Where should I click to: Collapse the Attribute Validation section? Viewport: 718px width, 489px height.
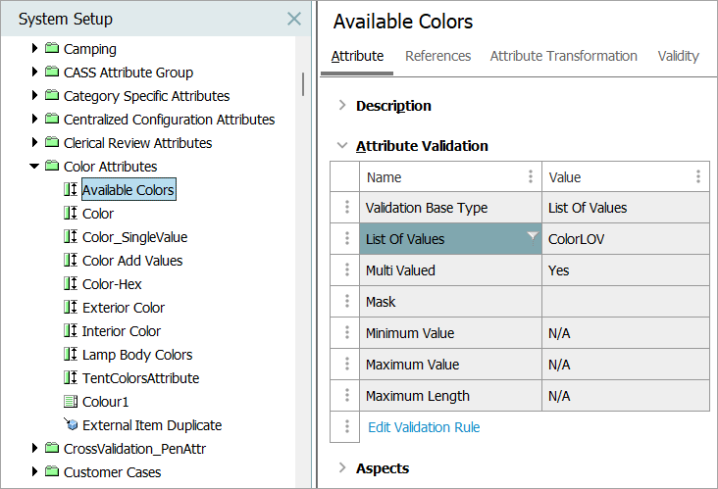click(x=342, y=145)
